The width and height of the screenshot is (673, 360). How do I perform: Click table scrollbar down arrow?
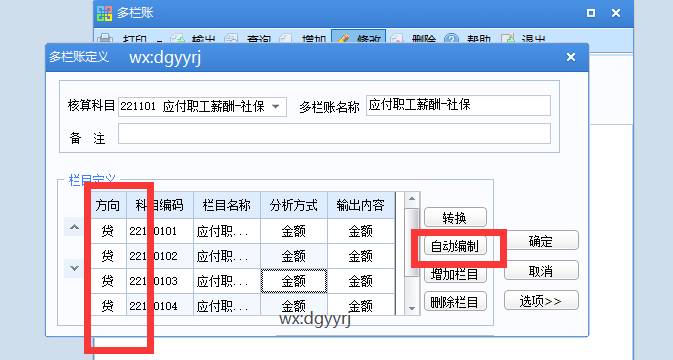click(412, 308)
